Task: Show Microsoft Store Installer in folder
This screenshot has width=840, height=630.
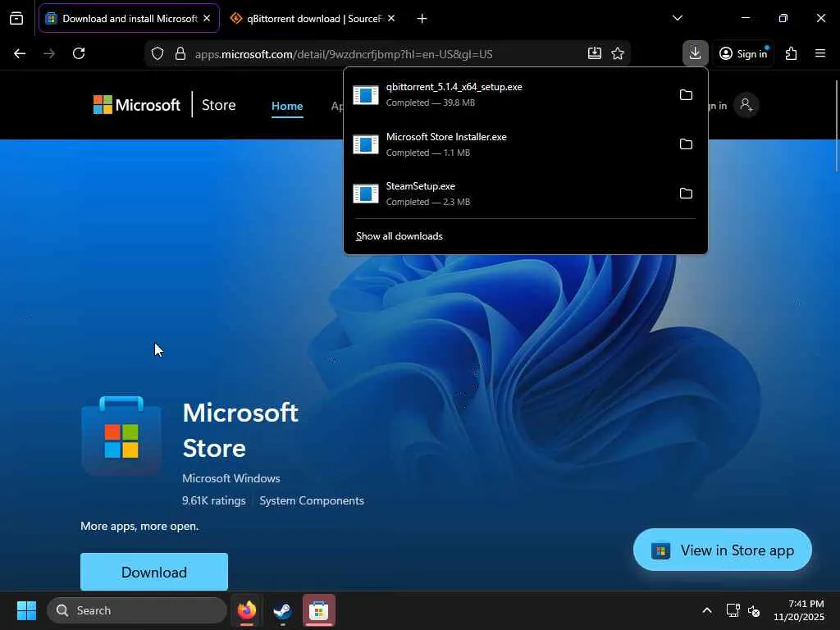Action: (x=687, y=144)
